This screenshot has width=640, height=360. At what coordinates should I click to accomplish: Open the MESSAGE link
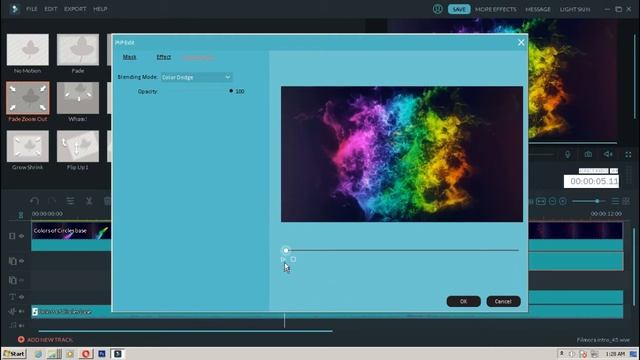(x=538, y=9)
